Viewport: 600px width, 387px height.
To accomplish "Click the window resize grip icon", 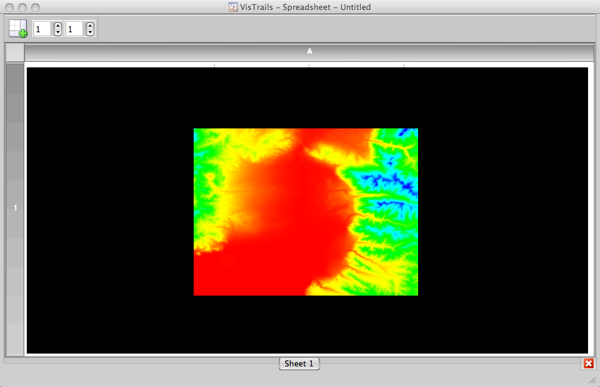I will click(x=592, y=380).
